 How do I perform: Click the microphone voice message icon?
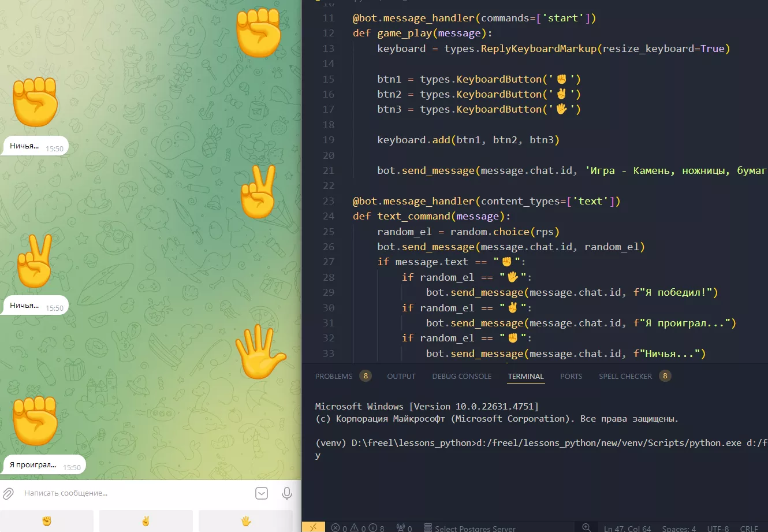coord(286,493)
